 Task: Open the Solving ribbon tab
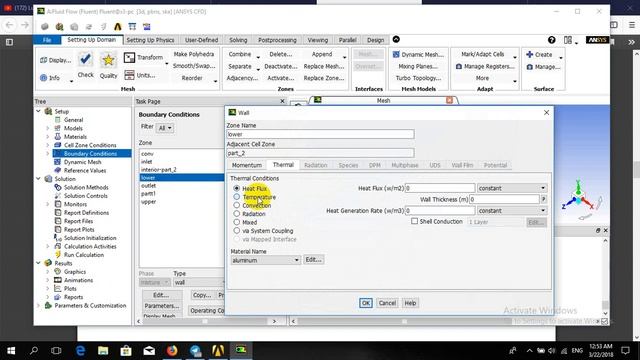(238, 40)
